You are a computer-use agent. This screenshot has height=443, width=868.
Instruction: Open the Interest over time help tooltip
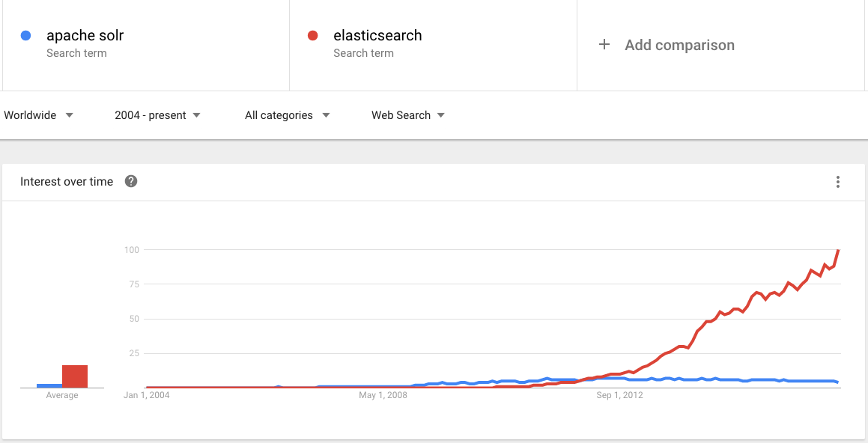click(131, 181)
